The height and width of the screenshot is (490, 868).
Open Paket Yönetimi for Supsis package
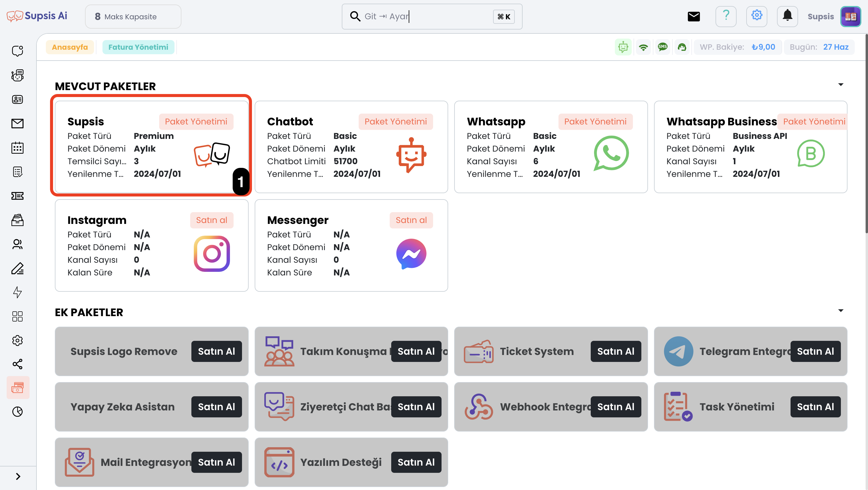click(x=196, y=122)
